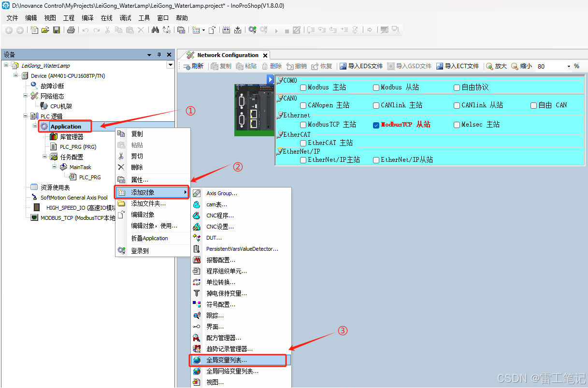Select 全局变量列表... from the submenu
This screenshot has height=388, width=588.
[x=240, y=360]
